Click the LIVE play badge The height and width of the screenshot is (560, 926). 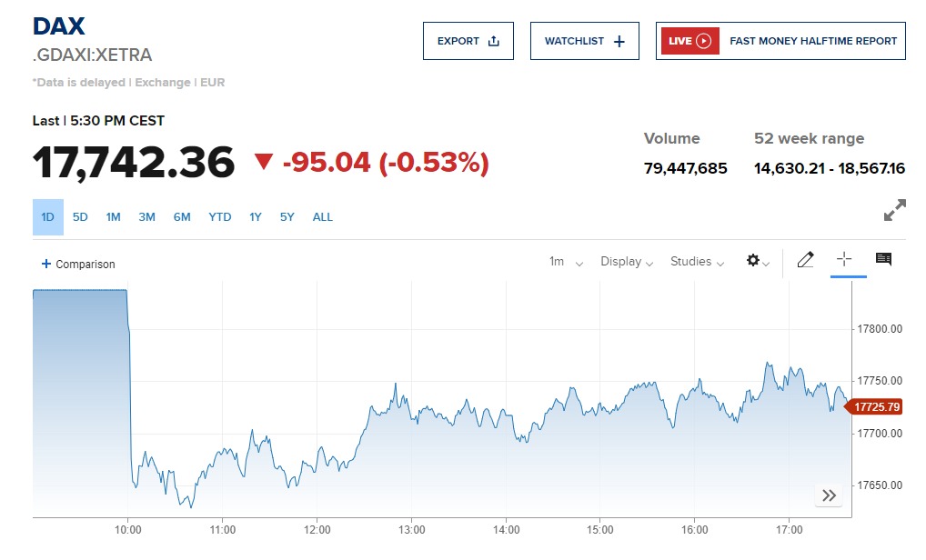point(690,41)
